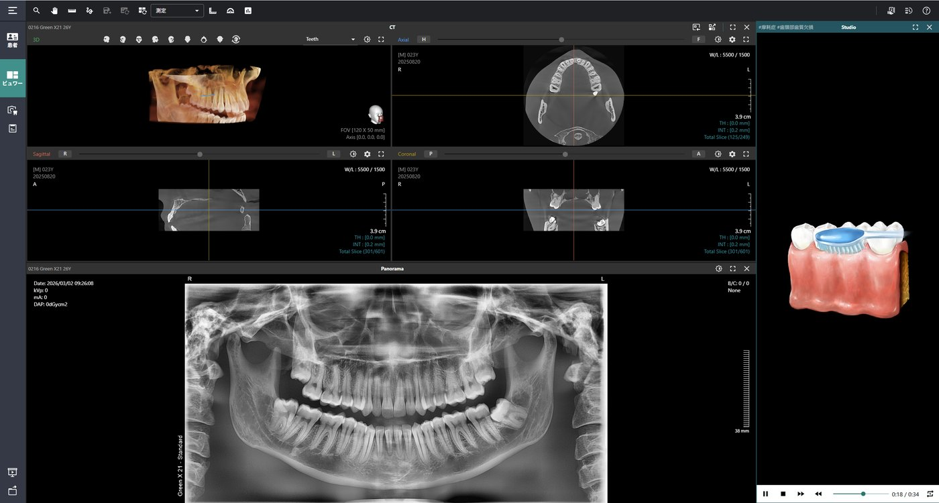Open Axial view settings gear
The width and height of the screenshot is (939, 503).
click(x=732, y=40)
